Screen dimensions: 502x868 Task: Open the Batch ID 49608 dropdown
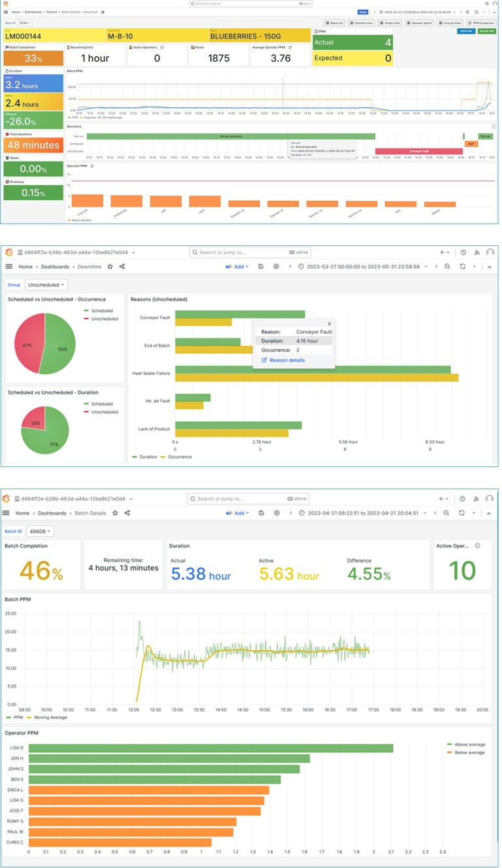41,532
